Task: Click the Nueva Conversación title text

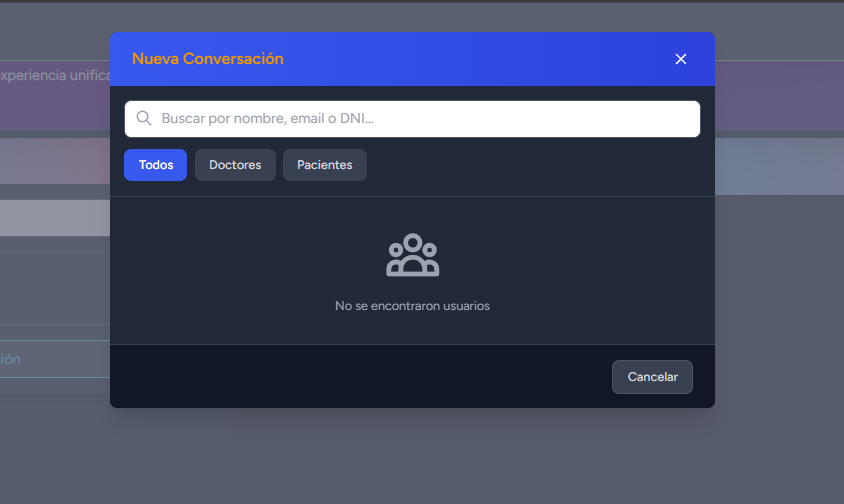Action: 207,59
